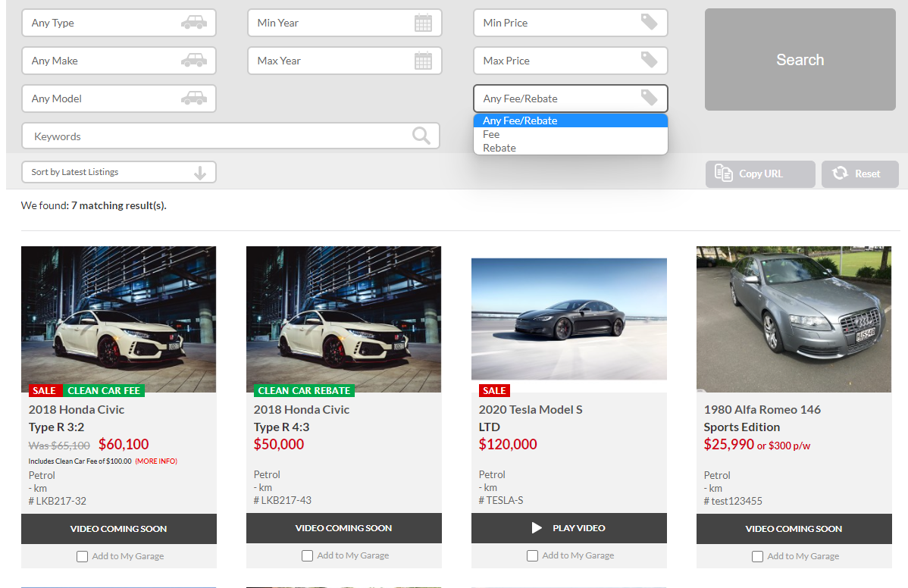Open the 2020 Tesla Model S title
The height and width of the screenshot is (588, 908).
(x=531, y=410)
